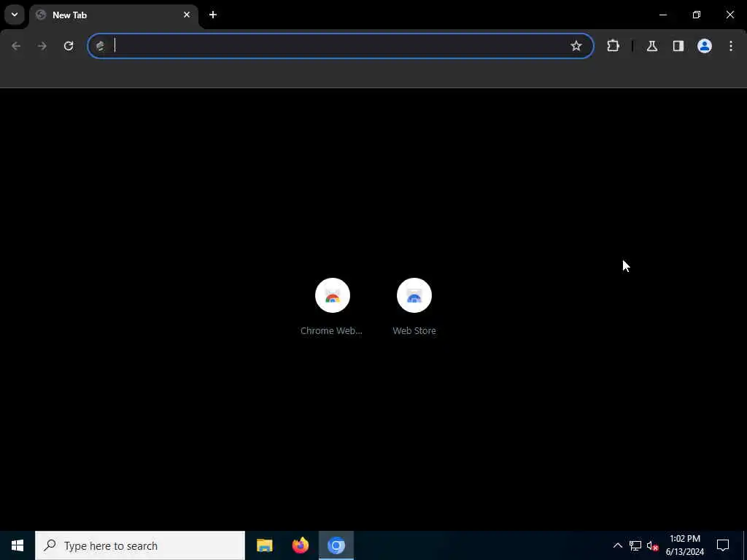The image size is (747, 560).
Task: Toggle the side panel icon
Action: coord(678,46)
